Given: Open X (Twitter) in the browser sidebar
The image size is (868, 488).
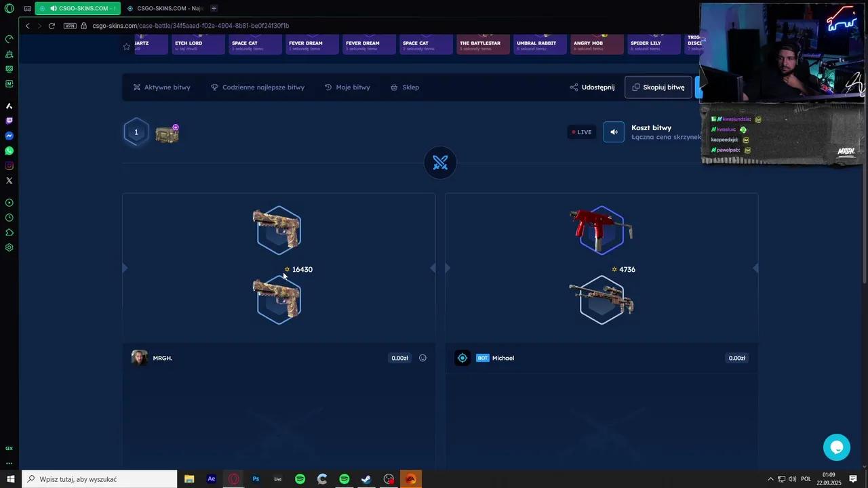Looking at the screenshot, I should click(x=9, y=180).
